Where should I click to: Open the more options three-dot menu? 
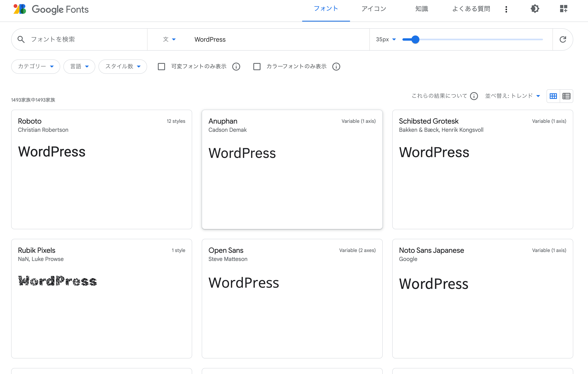[x=506, y=9]
